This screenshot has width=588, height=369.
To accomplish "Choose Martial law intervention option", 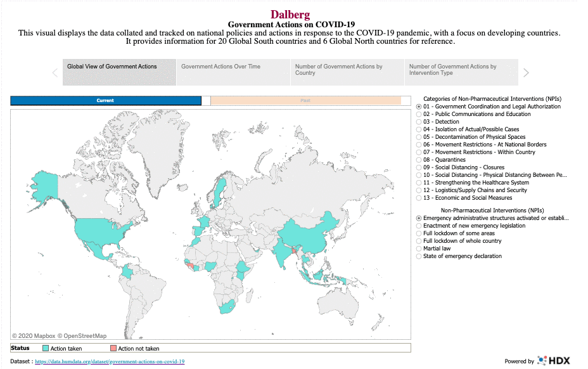I will point(419,249).
